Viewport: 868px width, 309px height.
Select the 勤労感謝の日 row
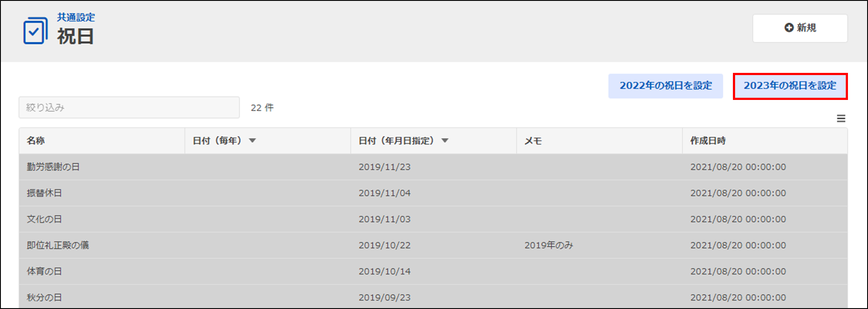[53, 167]
